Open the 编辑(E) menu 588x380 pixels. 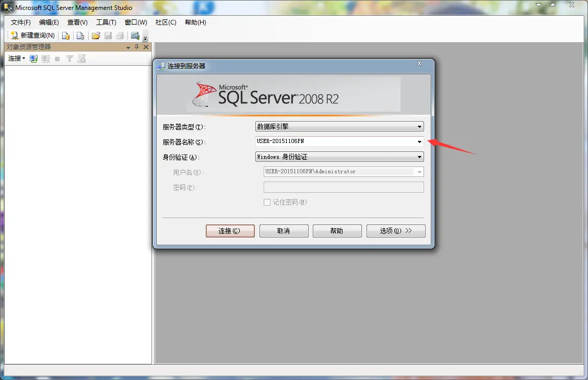[x=49, y=22]
